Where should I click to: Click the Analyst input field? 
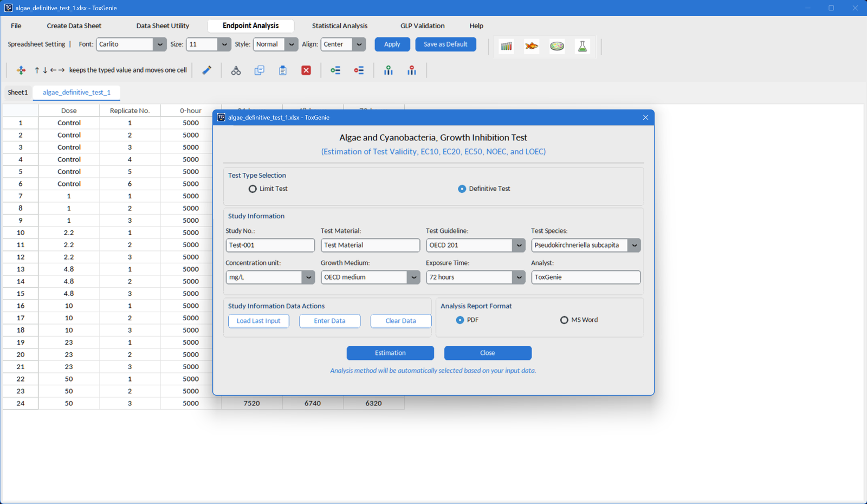click(586, 277)
